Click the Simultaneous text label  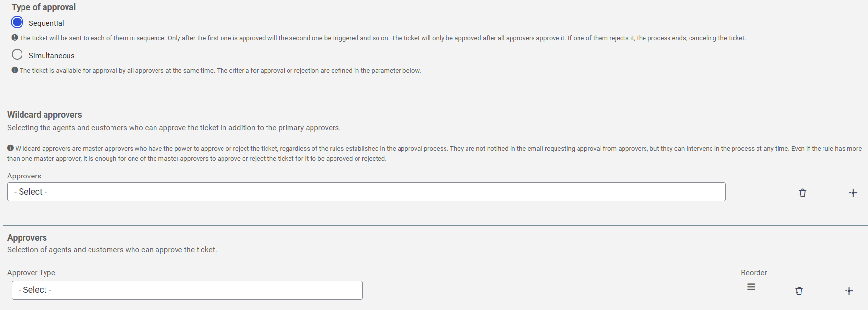[x=51, y=56]
